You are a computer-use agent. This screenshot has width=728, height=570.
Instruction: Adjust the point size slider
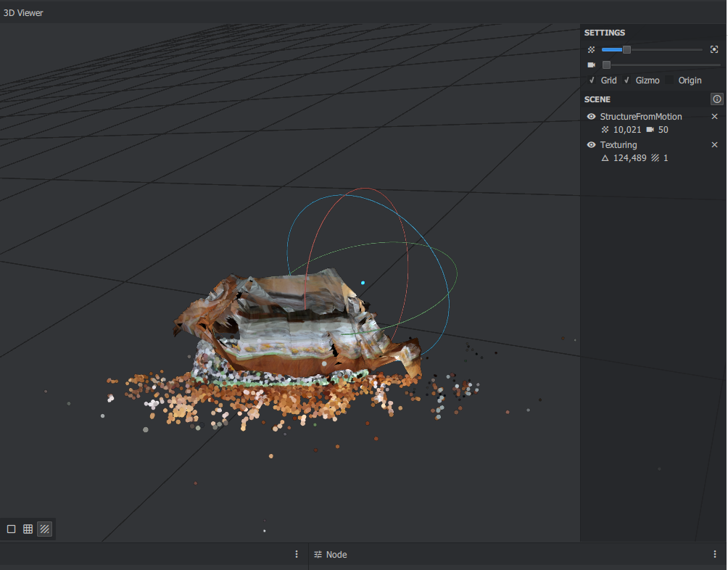click(627, 49)
